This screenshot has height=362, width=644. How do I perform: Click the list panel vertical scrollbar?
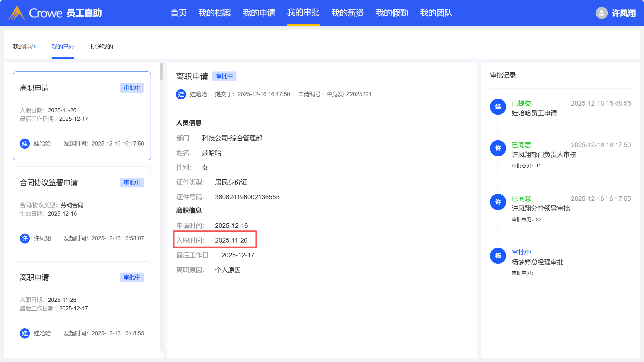161,72
